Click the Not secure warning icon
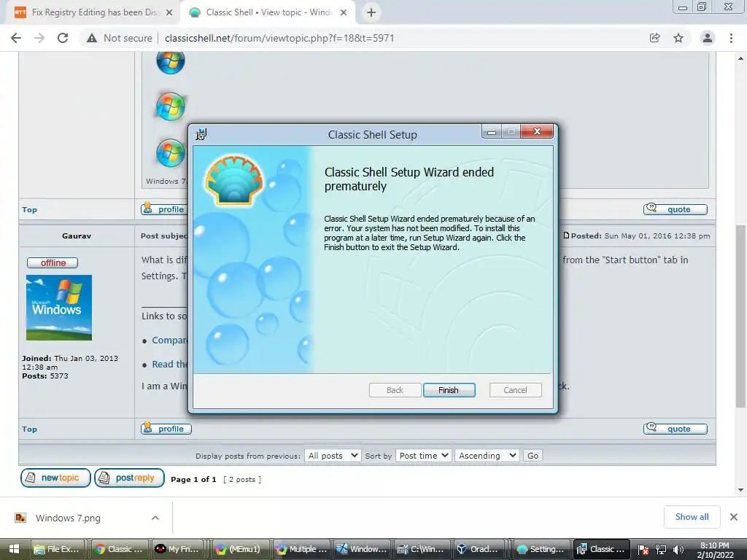Screen dimensions: 747x560 (92, 38)
